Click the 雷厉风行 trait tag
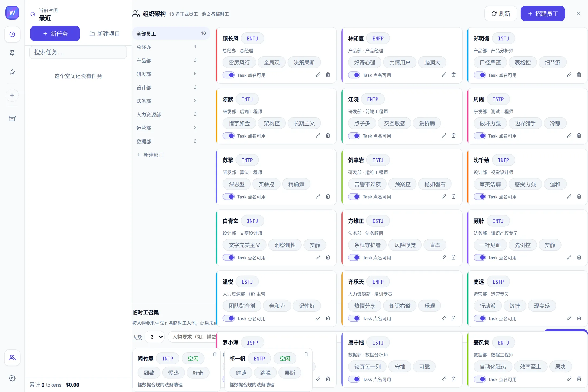This screenshot has height=392, width=588. 239,63
